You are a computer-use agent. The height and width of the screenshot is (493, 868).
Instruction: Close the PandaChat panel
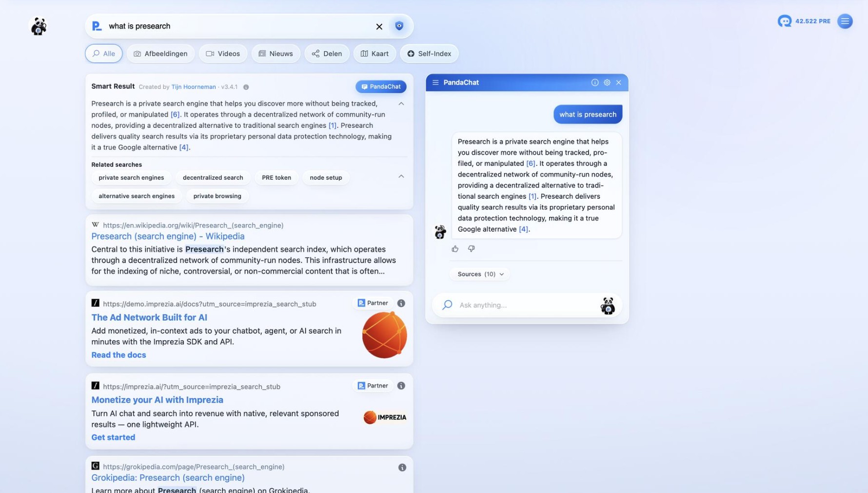click(x=618, y=82)
